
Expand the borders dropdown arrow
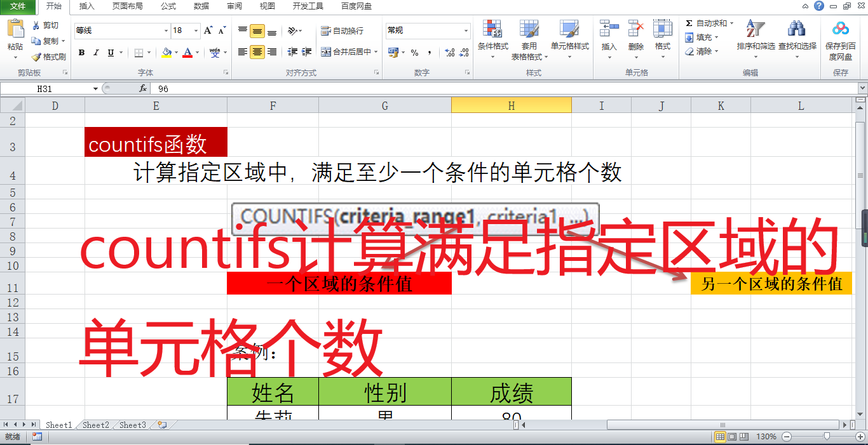tap(150, 53)
